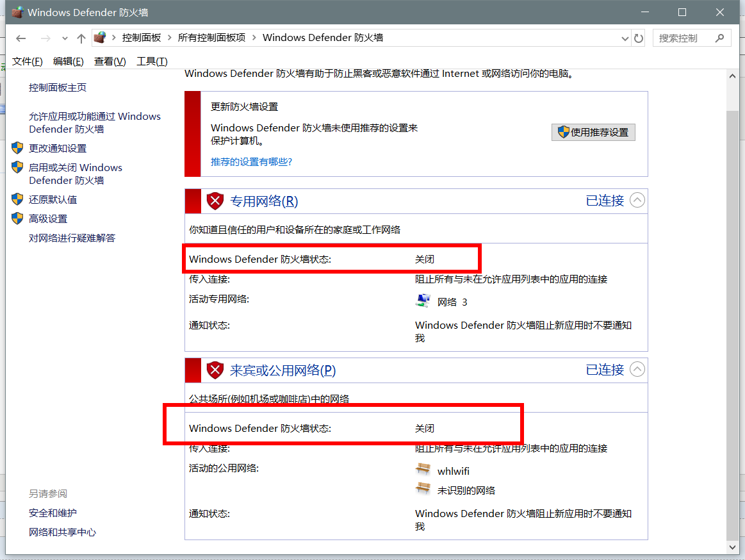The height and width of the screenshot is (560, 745).
Task: Open the 查看(V) menu
Action: pos(110,62)
